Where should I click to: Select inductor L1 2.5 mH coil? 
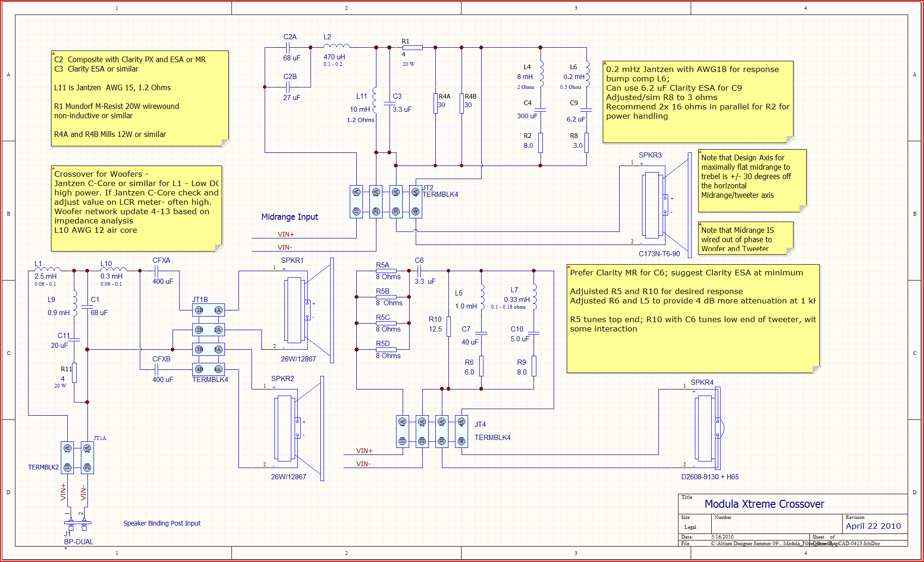pyautogui.click(x=48, y=269)
